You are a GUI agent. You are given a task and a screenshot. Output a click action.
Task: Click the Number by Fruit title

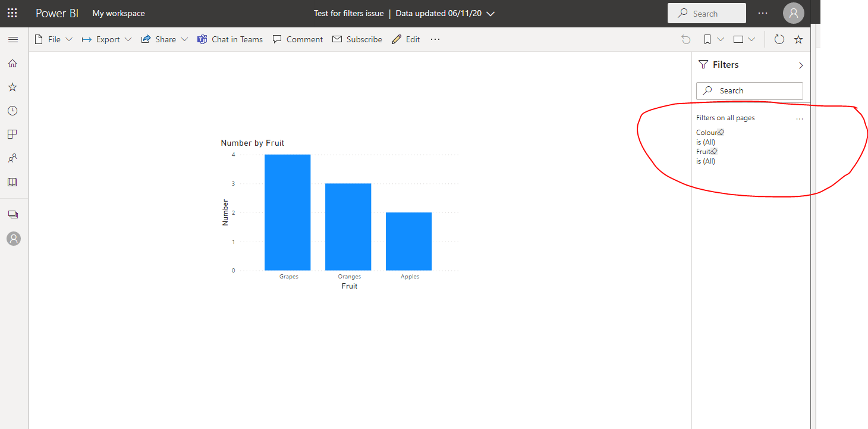pos(253,143)
